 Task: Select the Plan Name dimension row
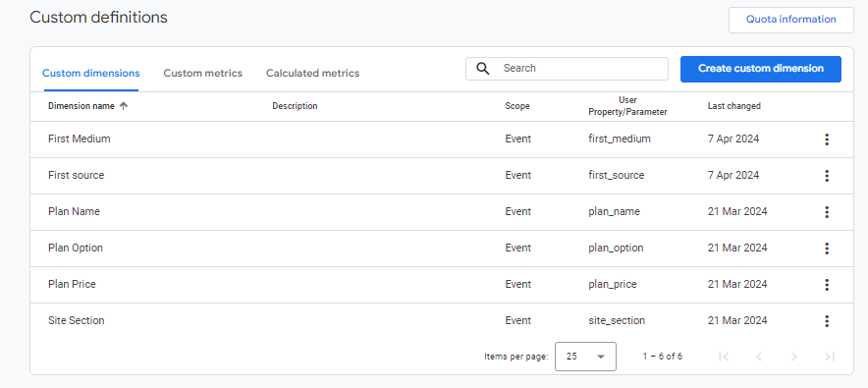coord(441,212)
